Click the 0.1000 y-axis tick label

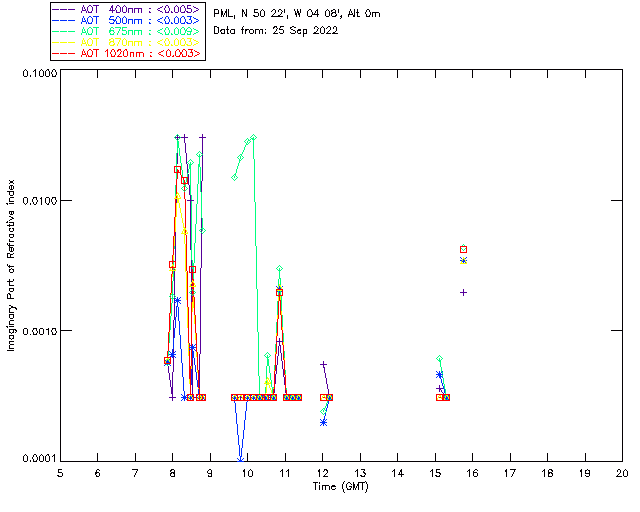[37, 73]
